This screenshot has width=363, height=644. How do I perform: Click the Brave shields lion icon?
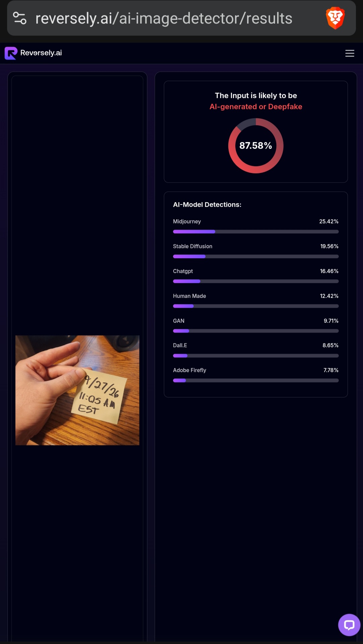point(335,18)
